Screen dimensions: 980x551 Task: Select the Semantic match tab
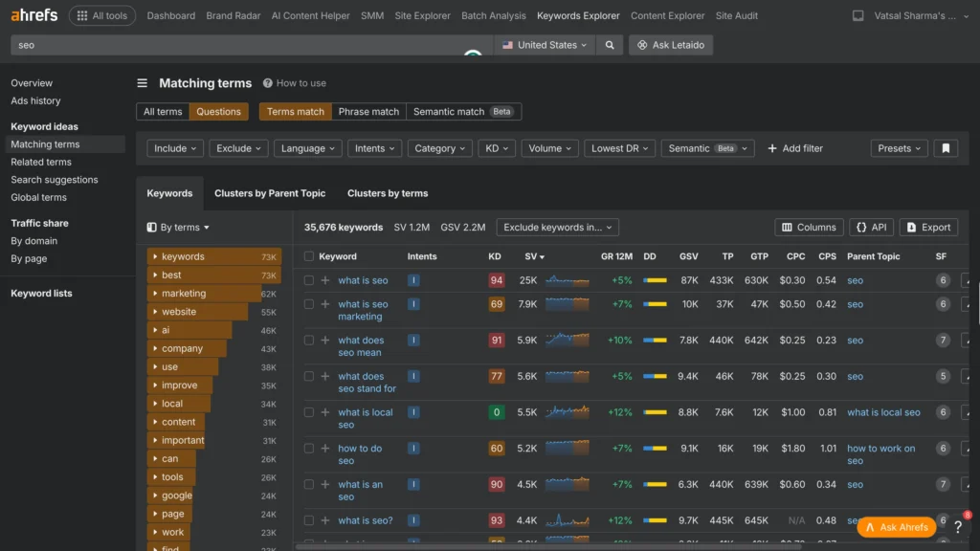pyautogui.click(x=463, y=112)
